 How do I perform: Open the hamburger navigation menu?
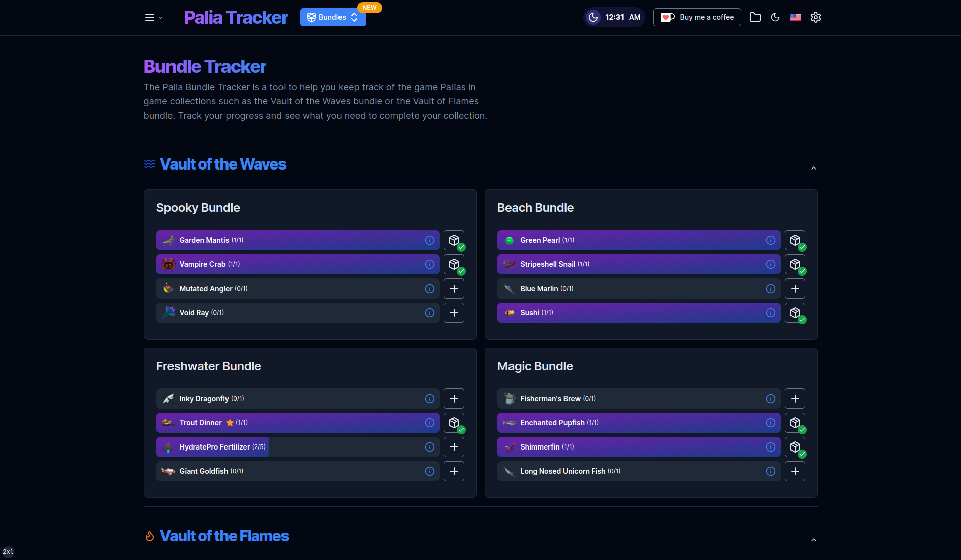(x=150, y=17)
